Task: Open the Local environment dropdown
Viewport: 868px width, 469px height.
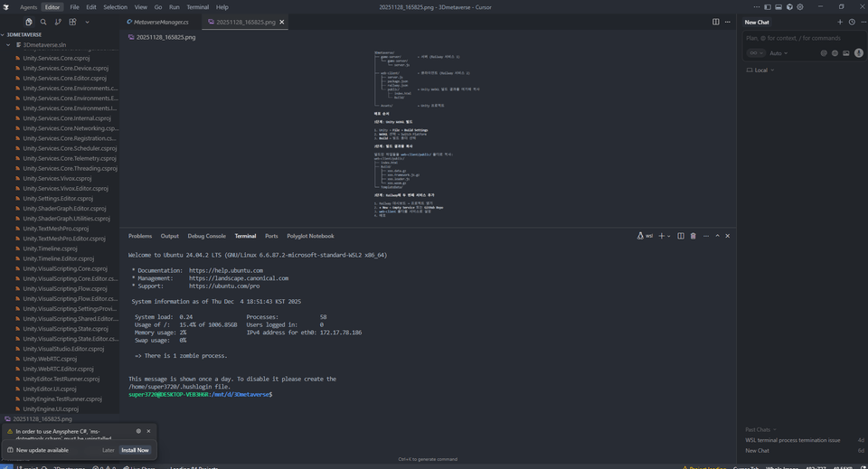Action: (x=760, y=70)
